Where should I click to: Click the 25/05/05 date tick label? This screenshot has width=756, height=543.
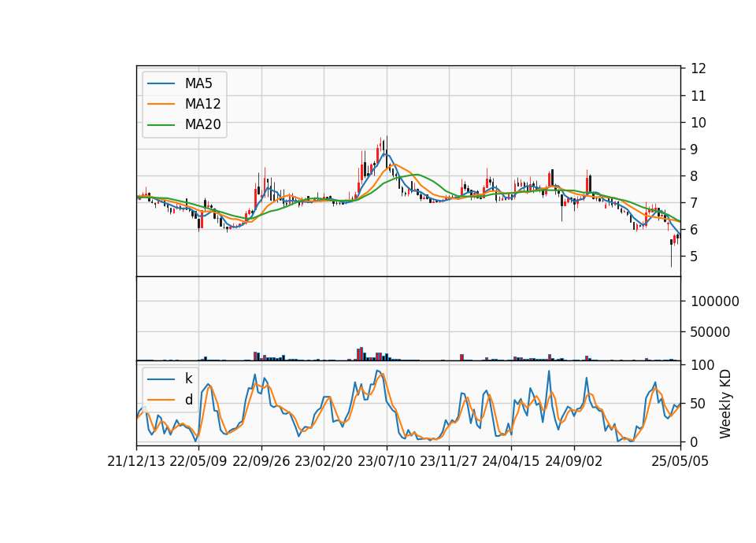point(680,461)
